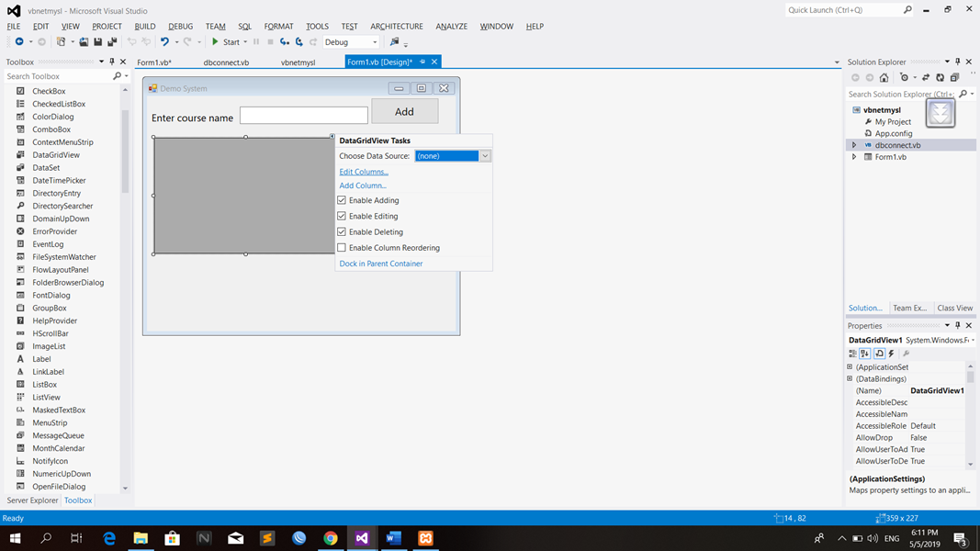
Task: Click the Toolbox scroll down arrow
Action: click(125, 488)
